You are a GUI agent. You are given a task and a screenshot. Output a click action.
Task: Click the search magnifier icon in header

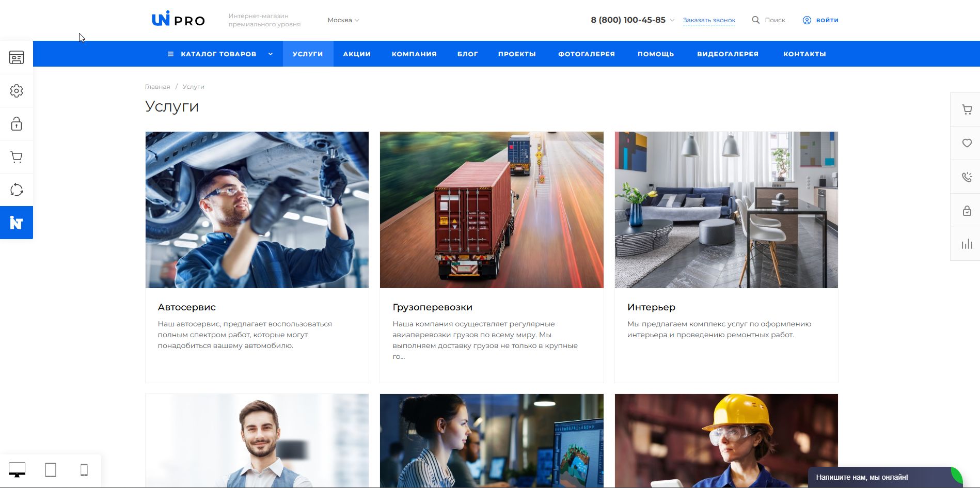(x=755, y=20)
